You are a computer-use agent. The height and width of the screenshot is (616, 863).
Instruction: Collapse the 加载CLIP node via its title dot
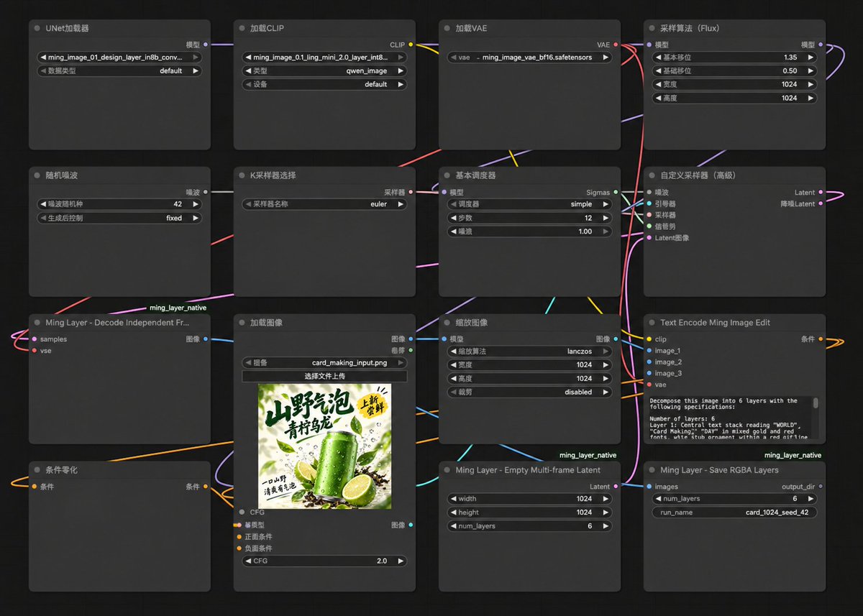pyautogui.click(x=242, y=28)
